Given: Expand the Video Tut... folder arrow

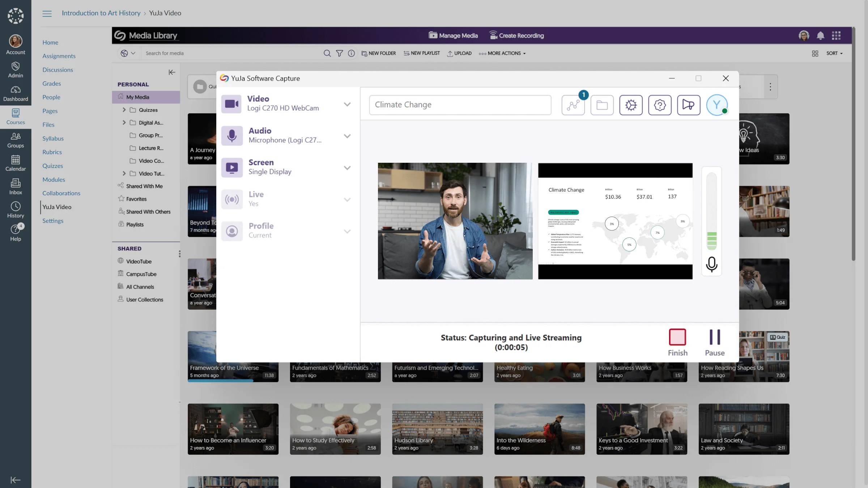Looking at the screenshot, I should [124, 173].
